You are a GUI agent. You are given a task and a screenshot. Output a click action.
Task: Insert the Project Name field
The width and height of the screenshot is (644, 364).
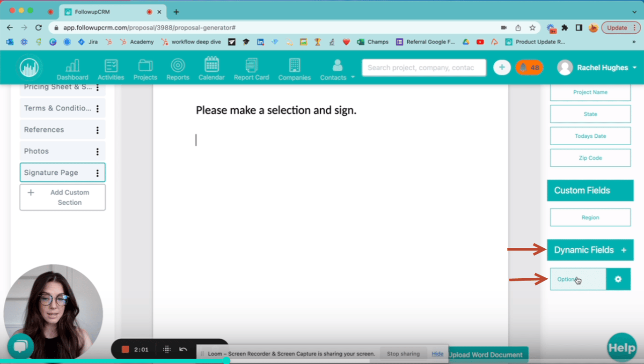(590, 92)
